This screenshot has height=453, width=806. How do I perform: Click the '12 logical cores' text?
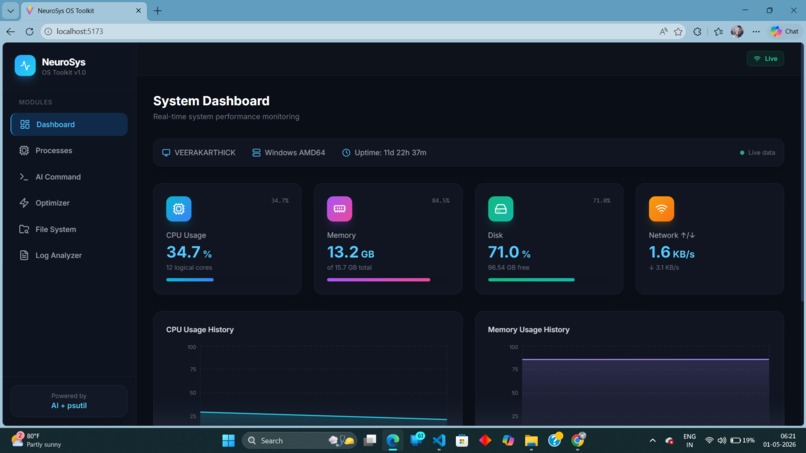point(189,268)
